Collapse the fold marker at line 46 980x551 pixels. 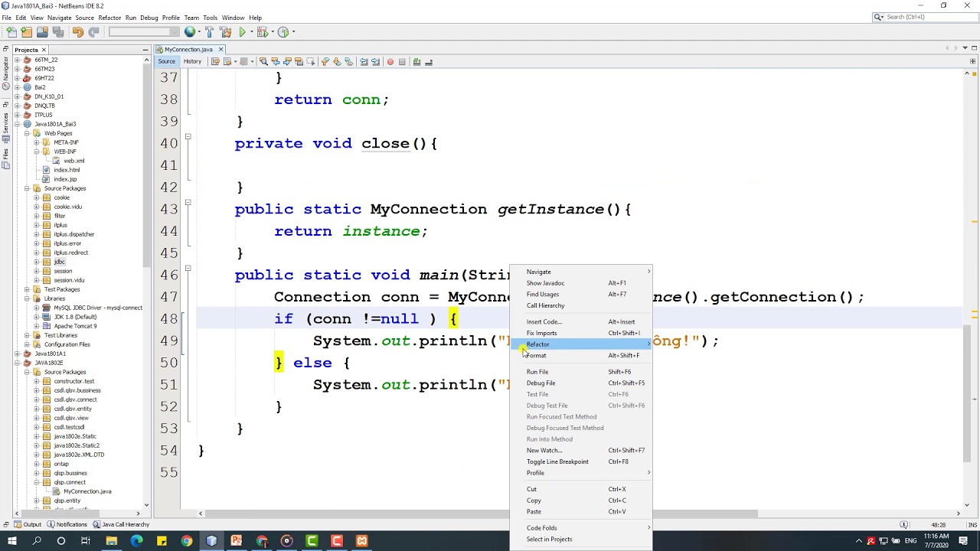[x=188, y=269]
